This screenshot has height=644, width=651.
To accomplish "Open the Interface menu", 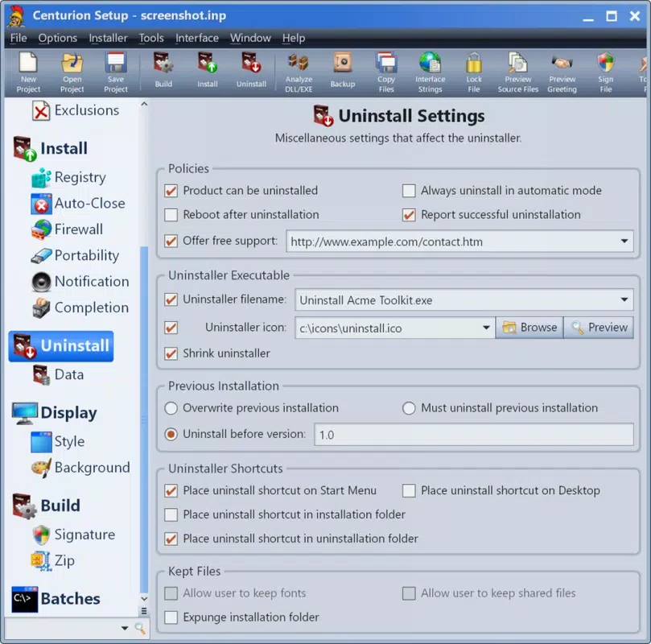I will coord(197,38).
